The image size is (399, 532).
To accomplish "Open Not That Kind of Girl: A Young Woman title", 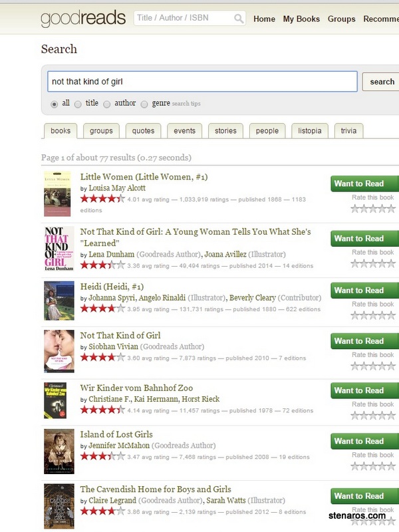I will point(196,237).
